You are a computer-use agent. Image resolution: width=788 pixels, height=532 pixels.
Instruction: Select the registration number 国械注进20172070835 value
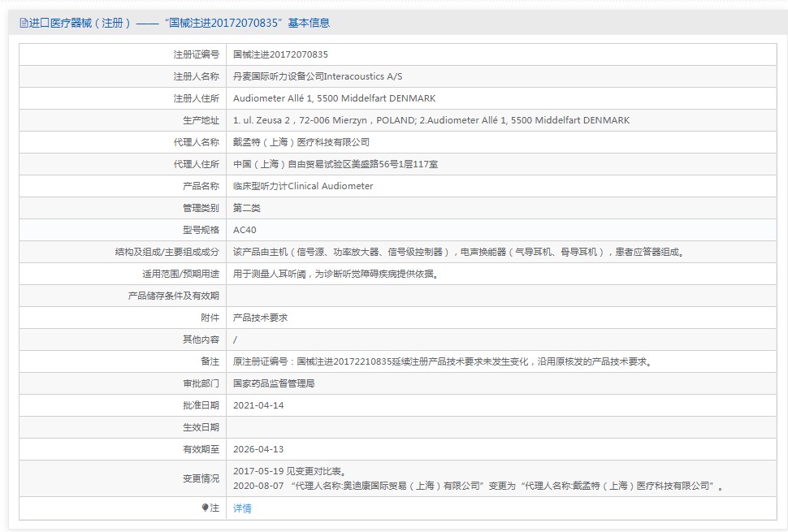(280, 54)
